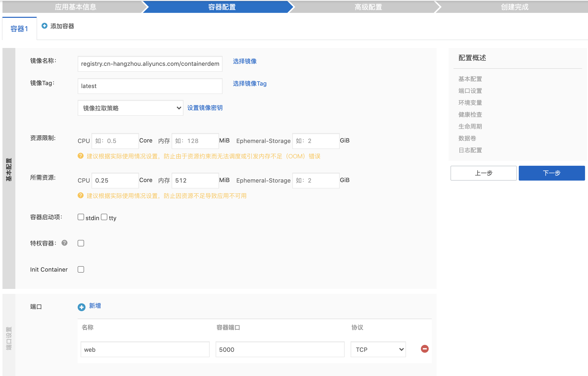Viewport: 588px width, 376px height.
Task: Click 设置镜像密钥 link
Action: [x=205, y=108]
